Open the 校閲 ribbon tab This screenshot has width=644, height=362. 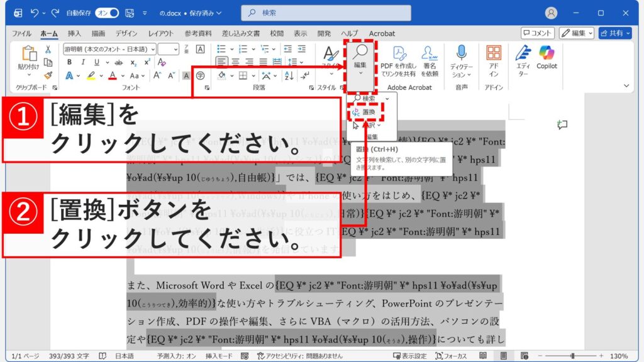click(x=277, y=33)
